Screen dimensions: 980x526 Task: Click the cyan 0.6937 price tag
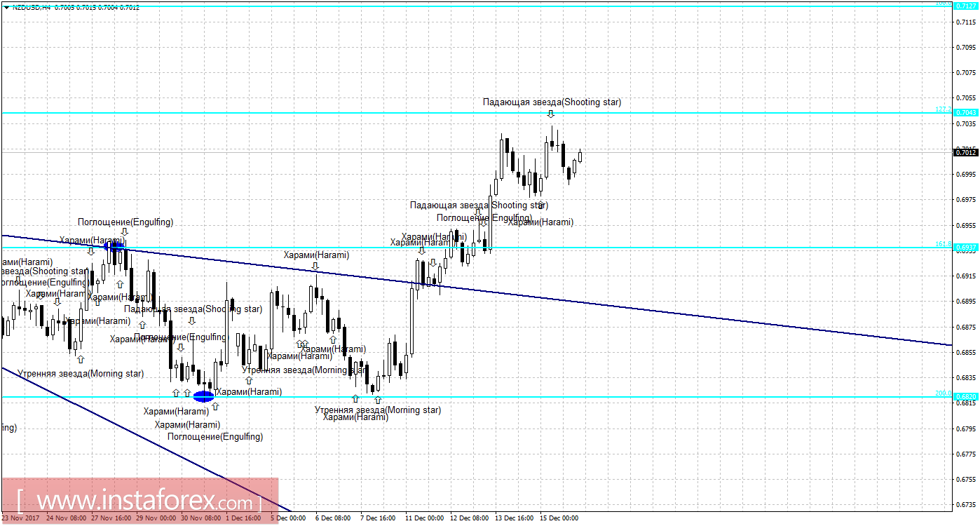[x=965, y=248]
